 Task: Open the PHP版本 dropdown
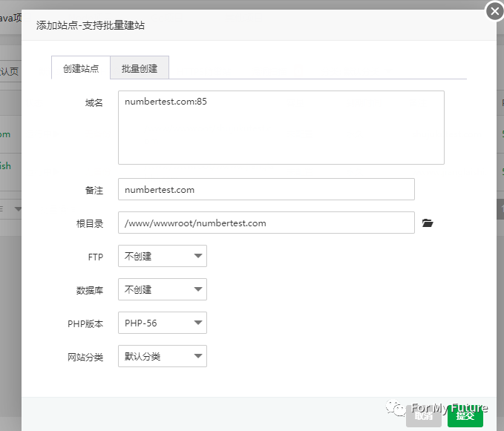[x=163, y=323]
